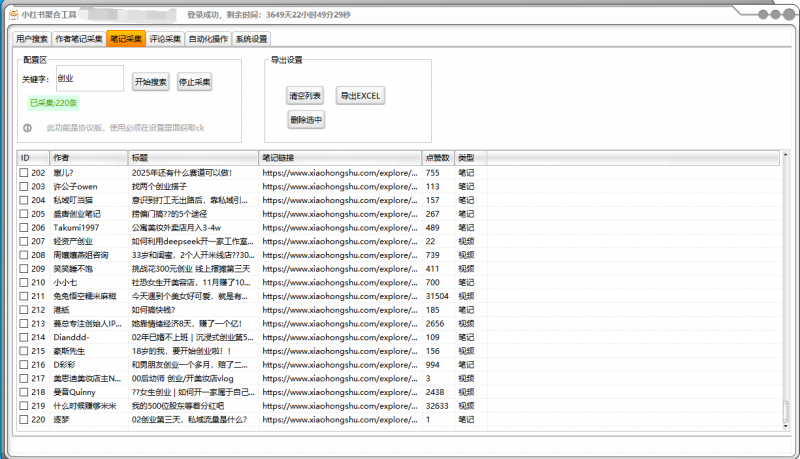The image size is (800, 459).
Task: Click the 视频 type cell in row 207
Action: click(466, 241)
